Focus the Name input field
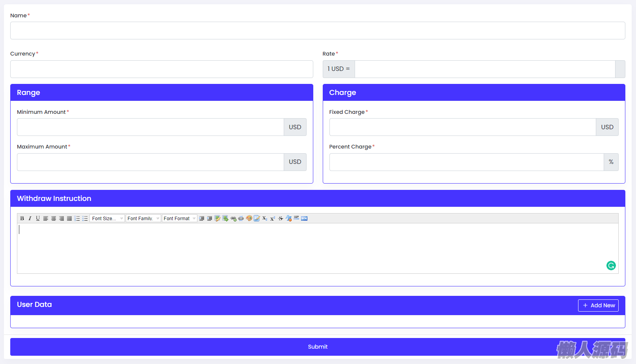 318,30
